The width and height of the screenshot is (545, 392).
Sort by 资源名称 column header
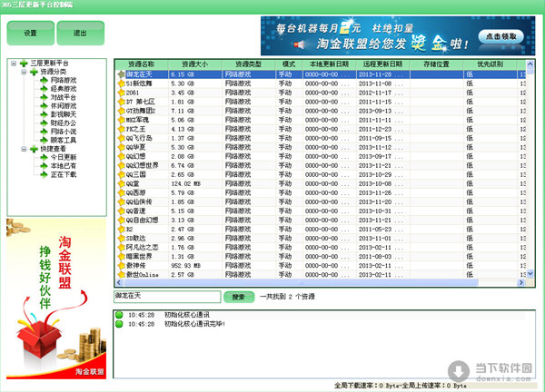(x=141, y=64)
